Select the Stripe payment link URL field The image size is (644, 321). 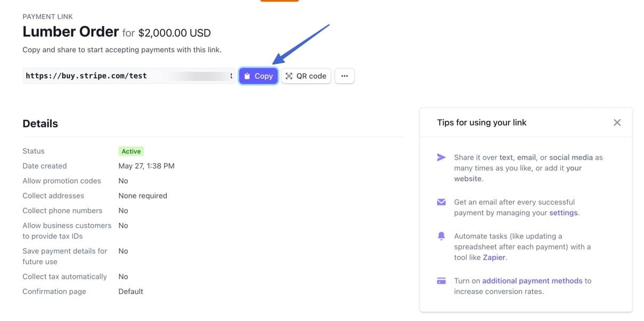128,76
